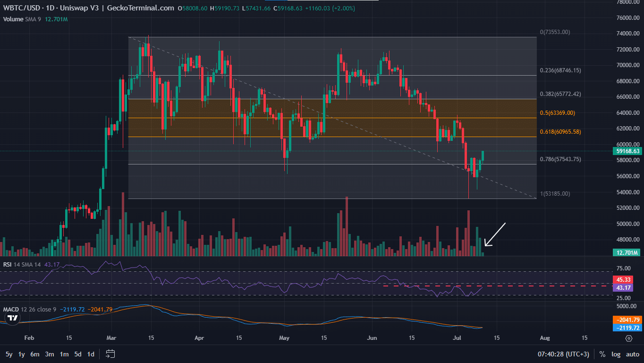Click the TradingView logo
The height and width of the screenshot is (363, 644).
(x=13, y=318)
